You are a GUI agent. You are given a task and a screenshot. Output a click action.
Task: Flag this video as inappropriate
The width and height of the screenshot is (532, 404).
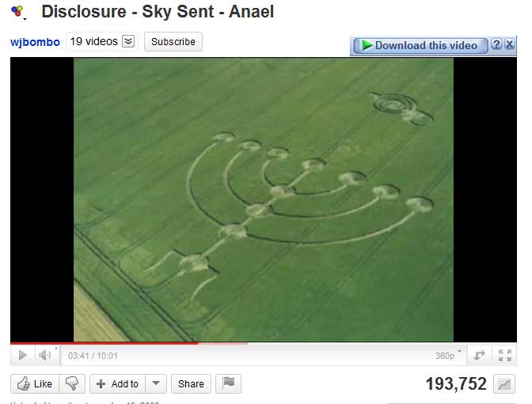point(228,383)
